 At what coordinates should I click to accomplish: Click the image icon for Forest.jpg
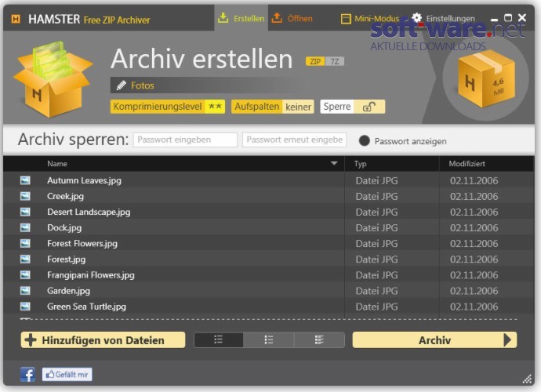pos(25,260)
